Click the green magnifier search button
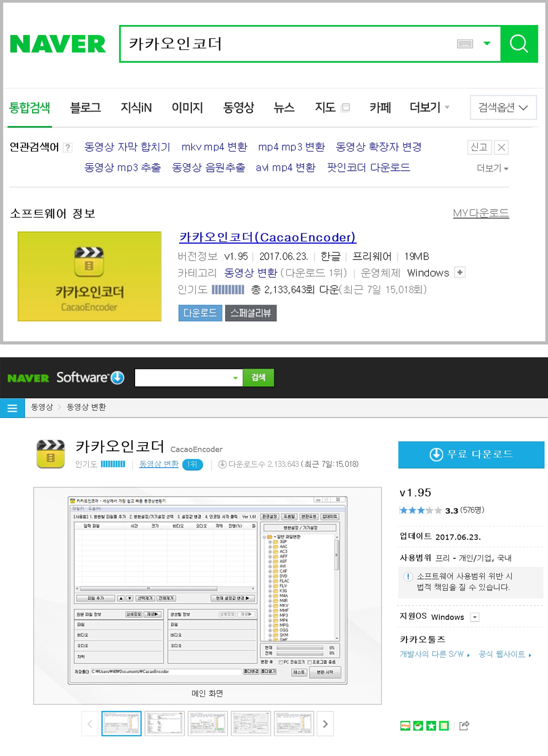 pos(519,44)
